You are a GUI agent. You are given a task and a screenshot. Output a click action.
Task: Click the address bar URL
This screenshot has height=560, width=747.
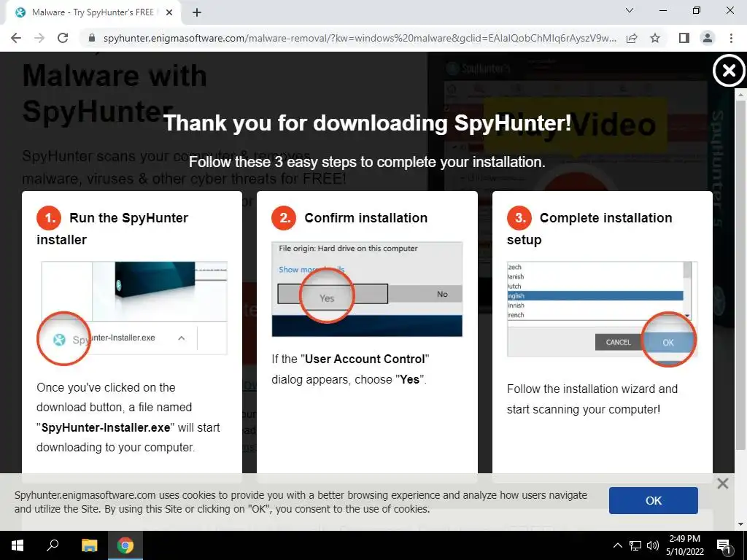click(x=360, y=38)
